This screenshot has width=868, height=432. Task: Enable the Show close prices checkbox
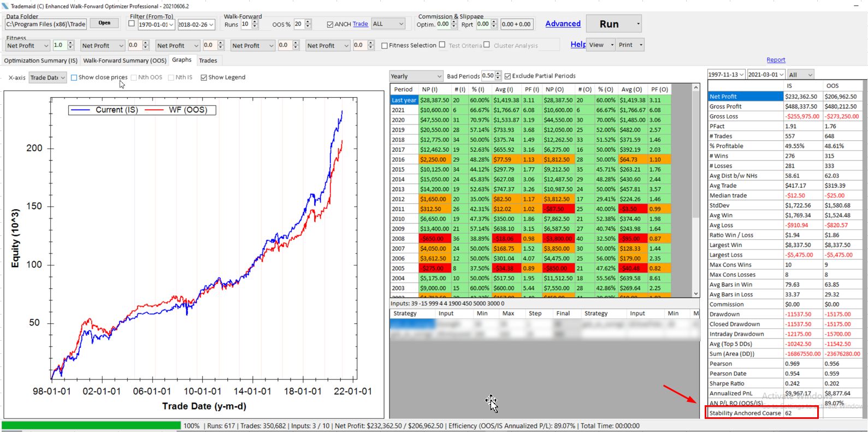coord(74,78)
